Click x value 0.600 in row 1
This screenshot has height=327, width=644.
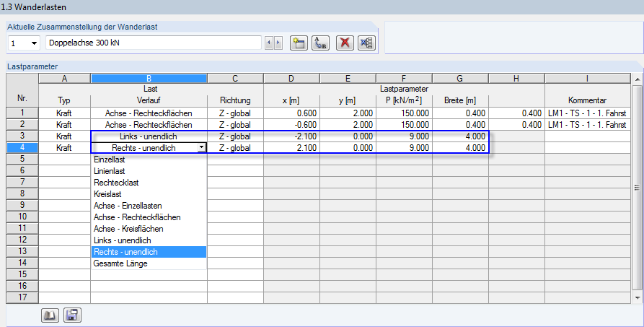[x=291, y=113]
